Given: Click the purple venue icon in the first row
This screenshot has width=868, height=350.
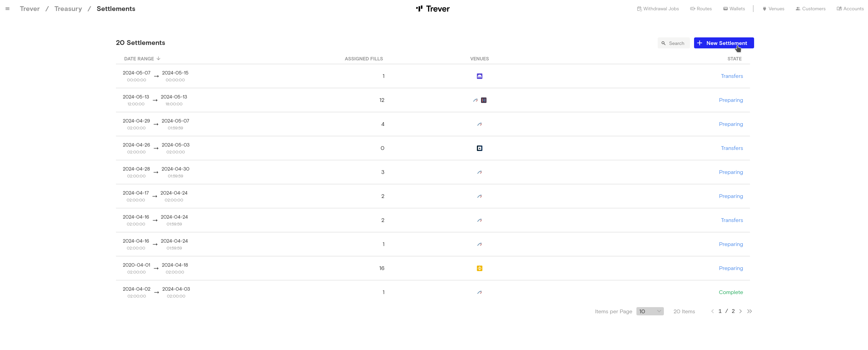Looking at the screenshot, I should click(479, 76).
